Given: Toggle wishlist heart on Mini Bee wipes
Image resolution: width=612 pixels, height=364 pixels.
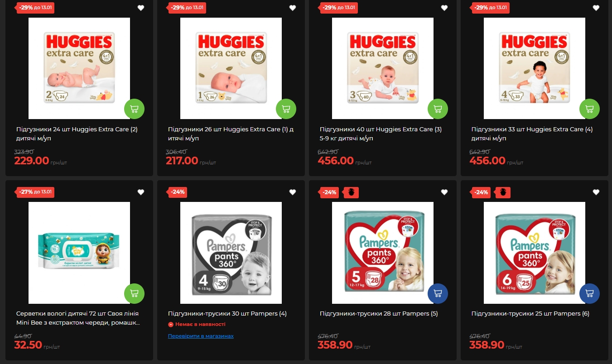Looking at the screenshot, I should pyautogui.click(x=141, y=192).
